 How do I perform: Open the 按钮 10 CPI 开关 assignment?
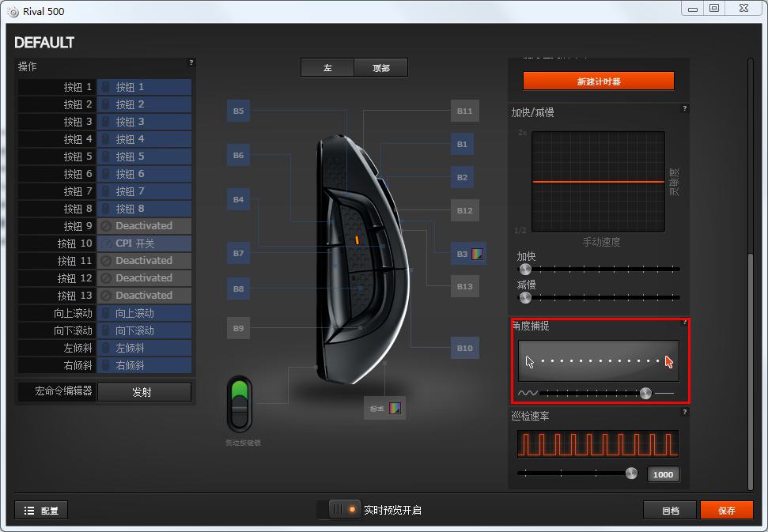tap(144, 243)
